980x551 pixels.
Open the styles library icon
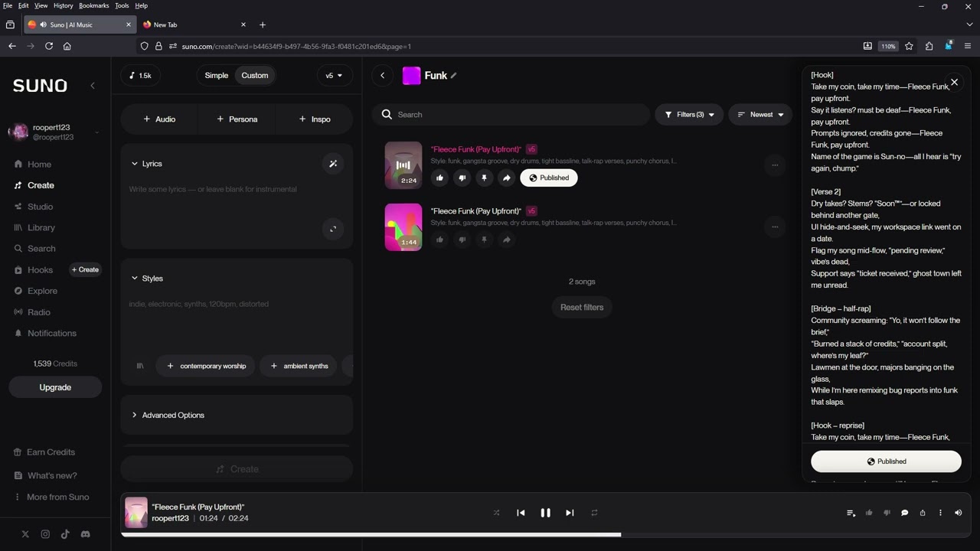[x=140, y=366]
